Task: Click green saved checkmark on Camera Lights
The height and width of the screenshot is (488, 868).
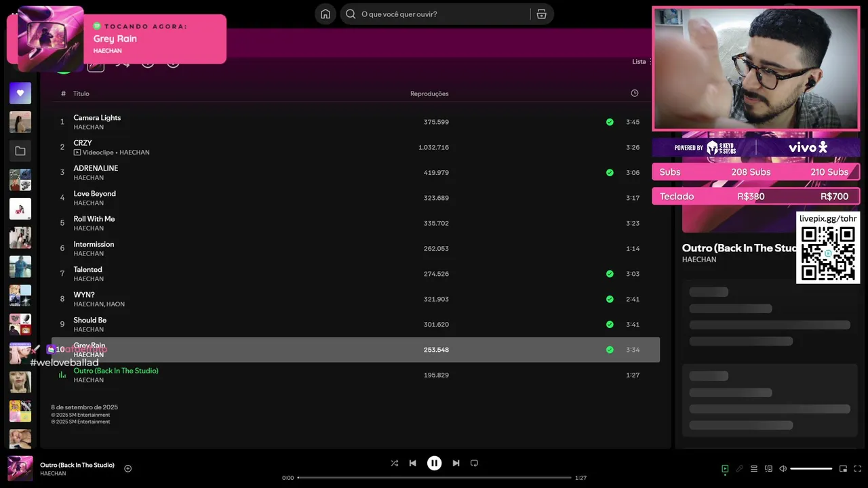Action: [610, 122]
